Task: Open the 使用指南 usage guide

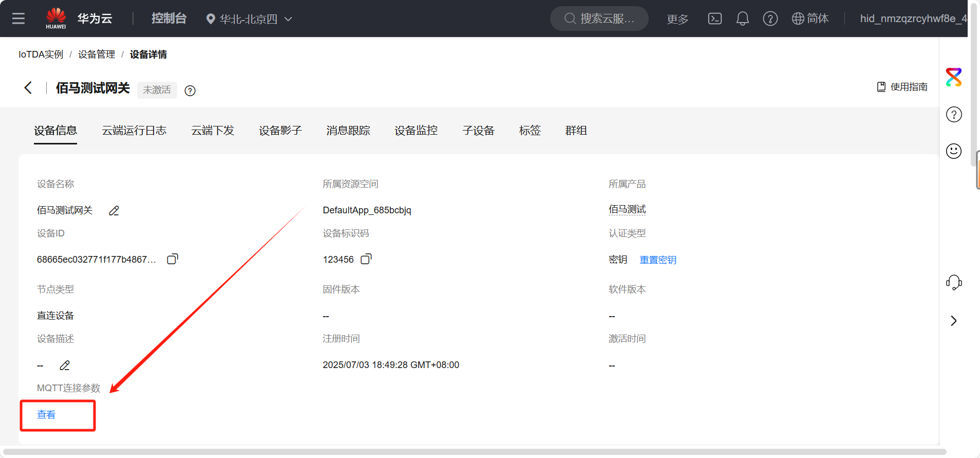Action: (902, 87)
